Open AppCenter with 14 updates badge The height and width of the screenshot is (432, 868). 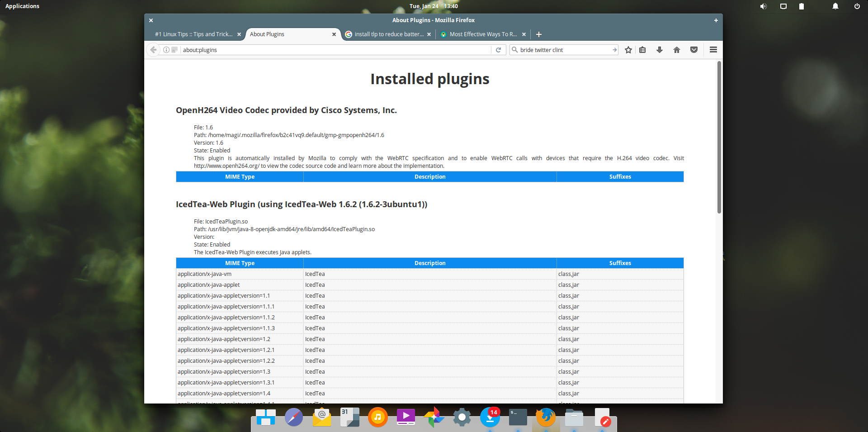pos(490,417)
